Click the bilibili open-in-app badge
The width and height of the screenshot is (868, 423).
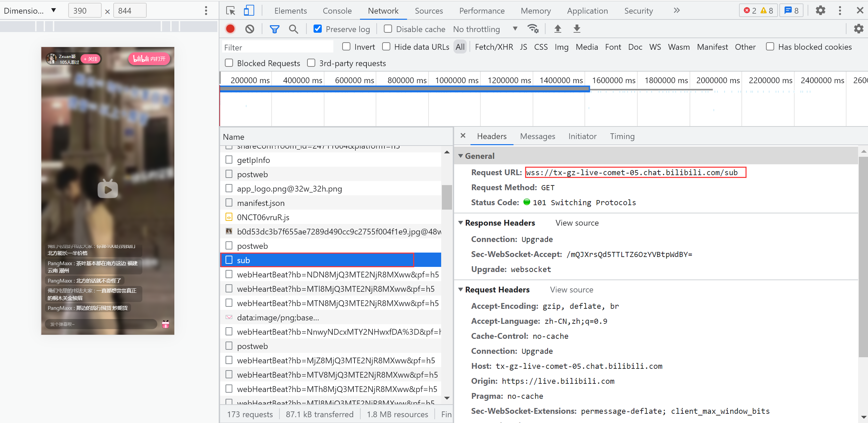[149, 59]
